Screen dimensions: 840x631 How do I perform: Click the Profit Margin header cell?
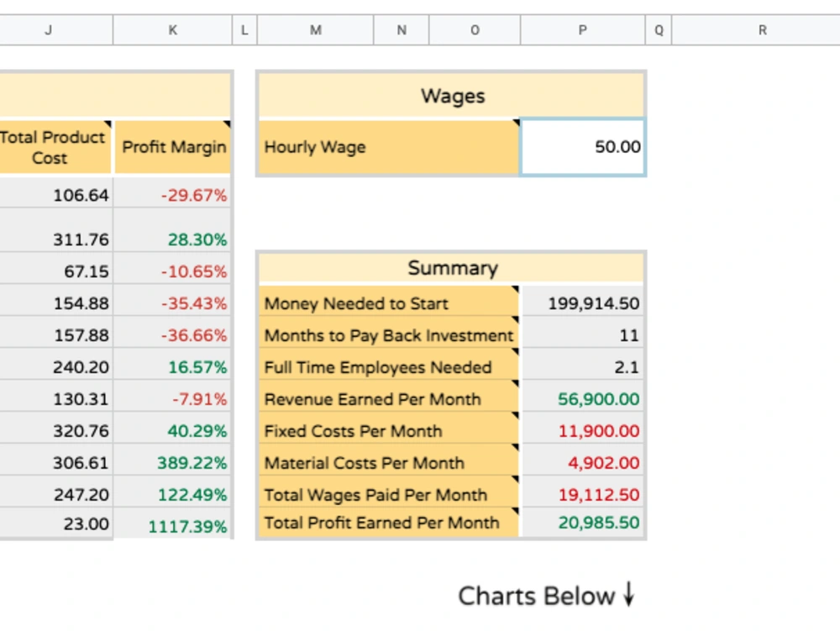[x=172, y=147]
